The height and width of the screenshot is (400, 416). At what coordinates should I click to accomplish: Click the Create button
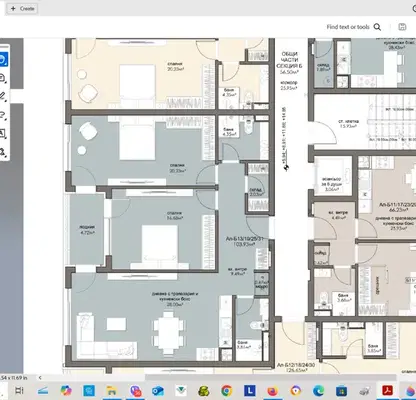(22, 9)
